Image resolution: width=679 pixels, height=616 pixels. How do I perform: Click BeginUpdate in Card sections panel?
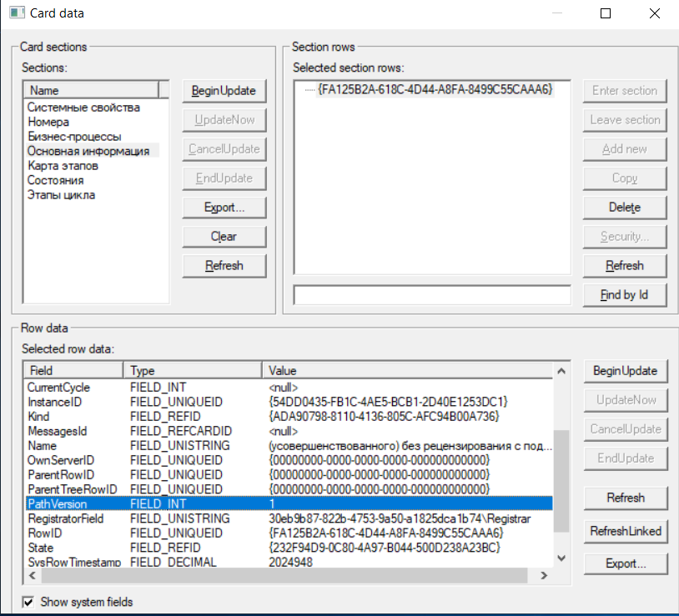coord(224,90)
